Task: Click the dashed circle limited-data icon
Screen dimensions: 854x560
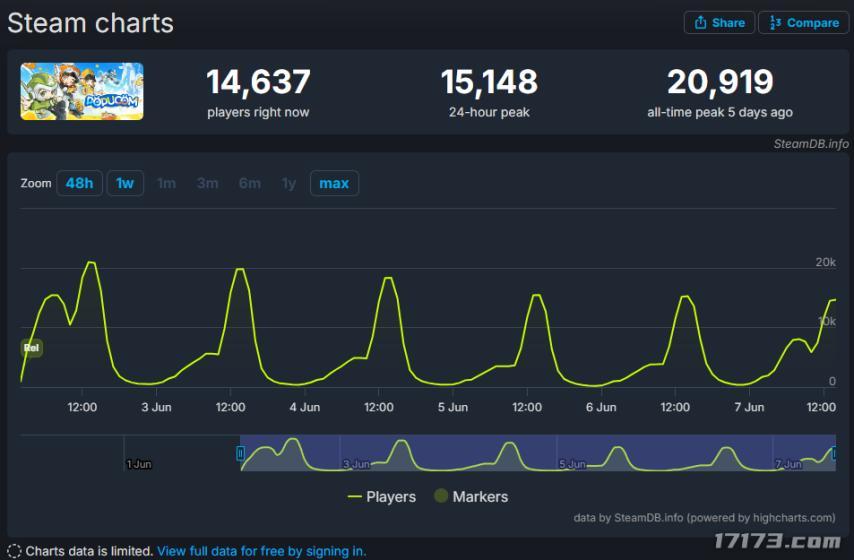Action: pyautogui.click(x=14, y=551)
